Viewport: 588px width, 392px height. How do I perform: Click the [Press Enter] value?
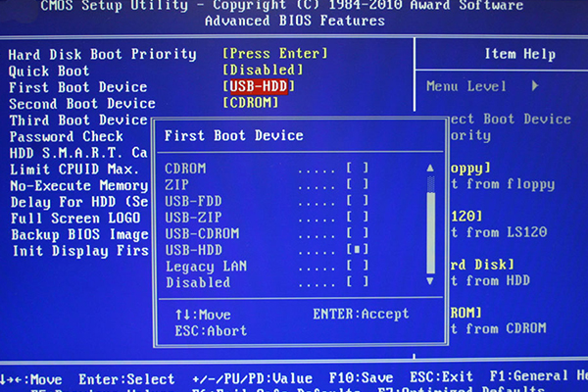(x=275, y=54)
